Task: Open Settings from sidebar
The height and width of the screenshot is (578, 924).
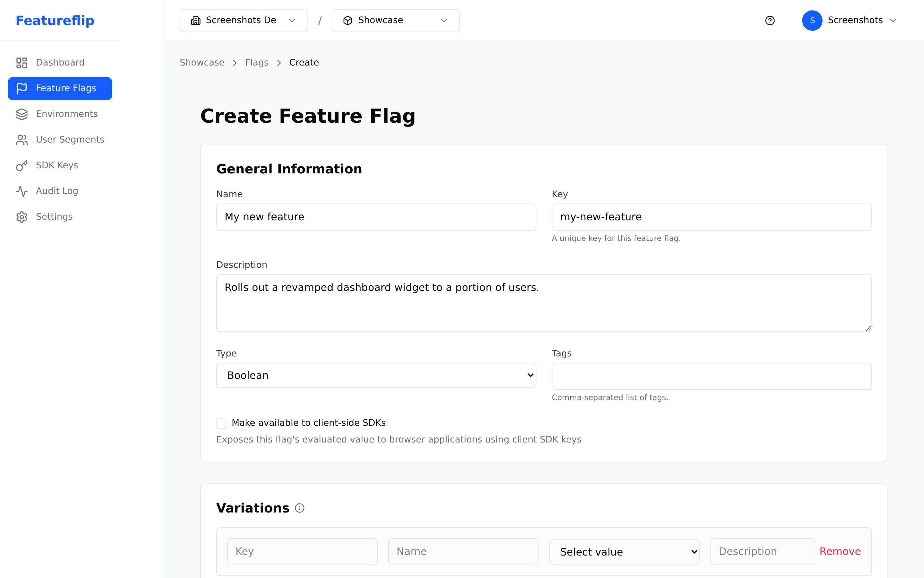Action: click(x=60, y=217)
